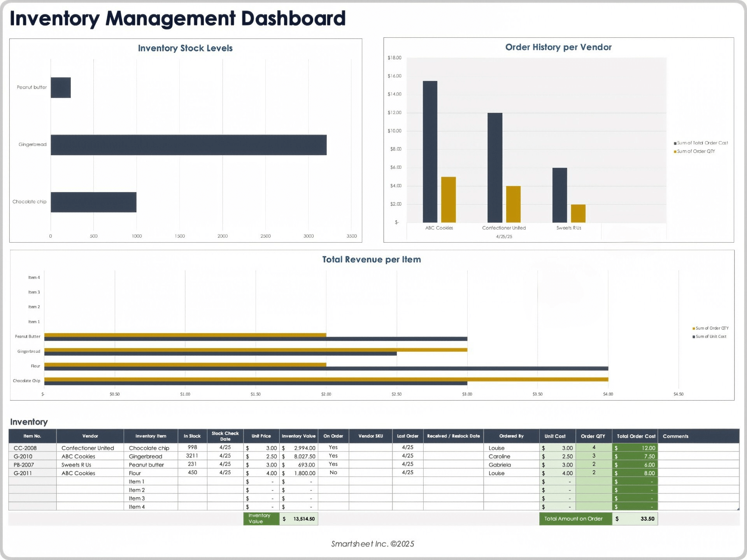Click the Yes cell in On Order for CC-2008

333,448
